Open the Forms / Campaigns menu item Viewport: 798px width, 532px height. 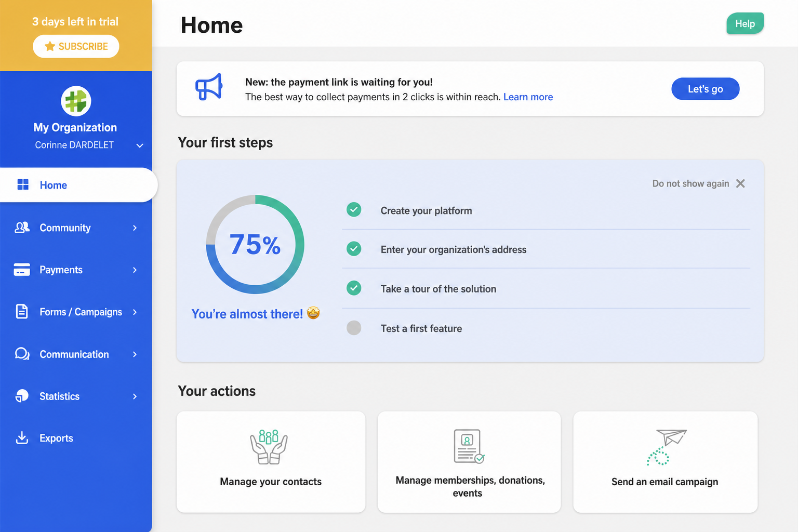(76, 312)
